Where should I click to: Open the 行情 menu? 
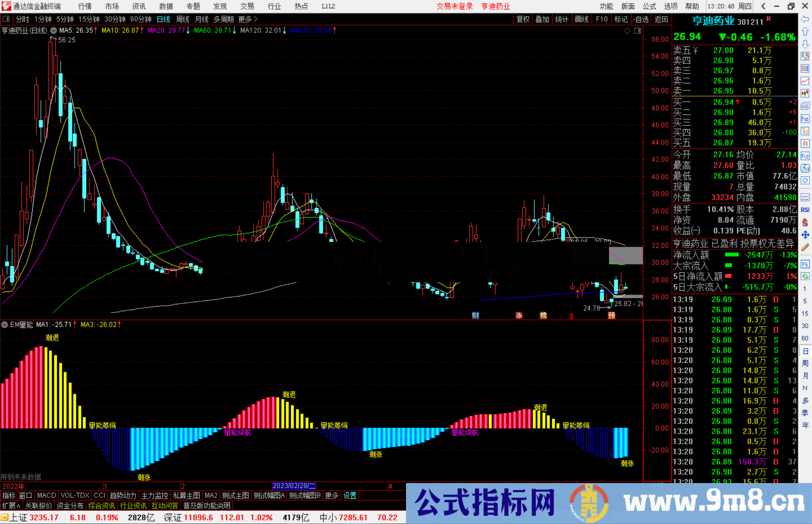pos(85,6)
